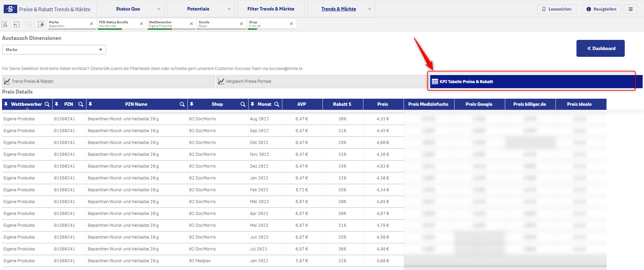
Task: Open the Marke dimension dropdown
Action: coord(54,50)
